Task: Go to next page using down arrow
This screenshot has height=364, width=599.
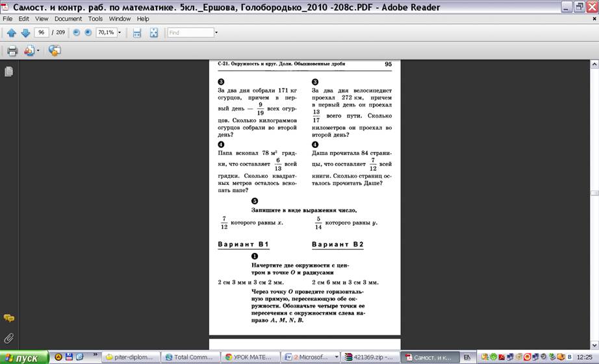Action: tap(25, 32)
